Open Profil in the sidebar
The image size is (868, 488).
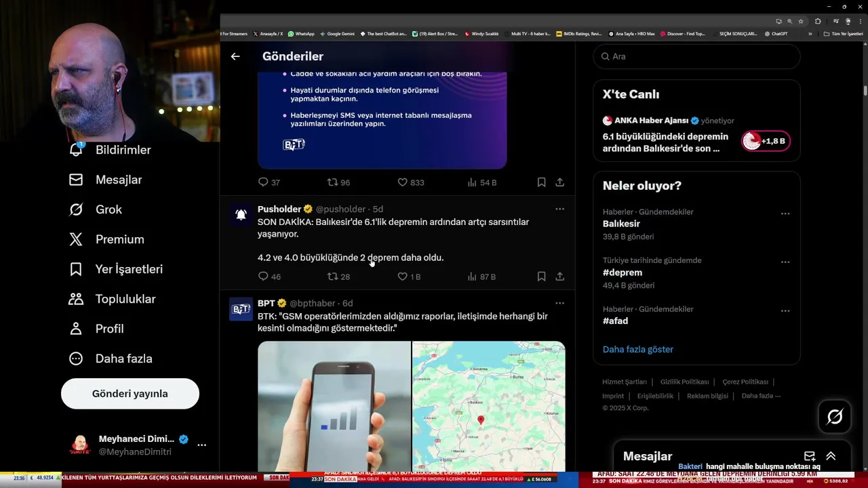pos(96,329)
